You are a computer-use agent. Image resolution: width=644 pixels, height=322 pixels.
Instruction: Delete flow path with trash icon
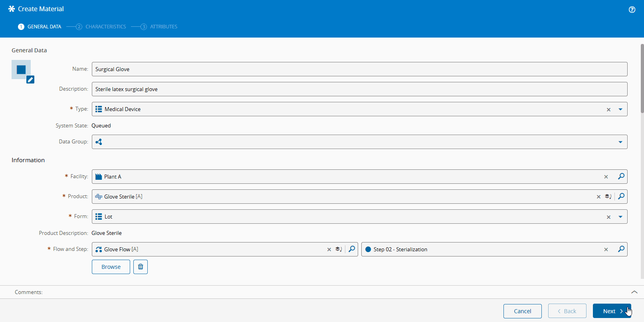141,267
